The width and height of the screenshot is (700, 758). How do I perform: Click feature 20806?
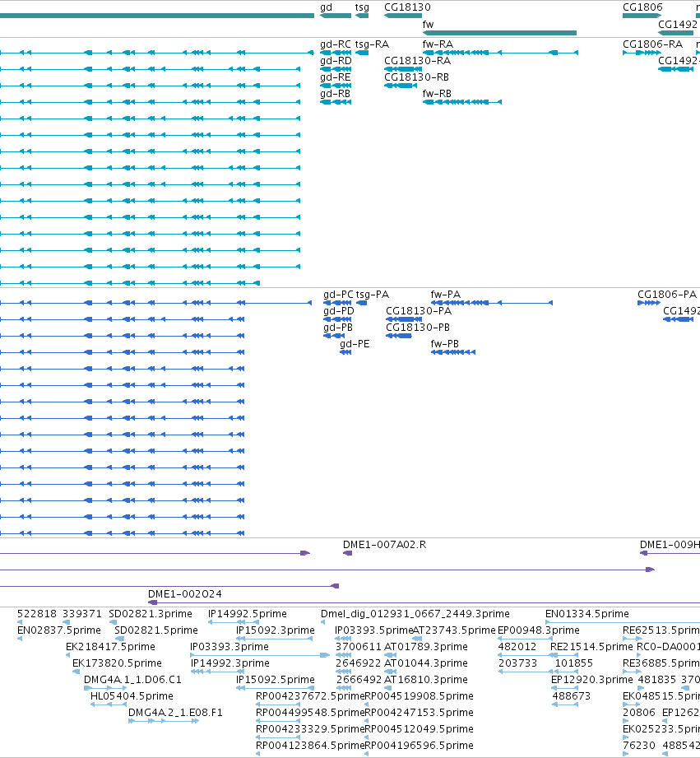(639, 713)
